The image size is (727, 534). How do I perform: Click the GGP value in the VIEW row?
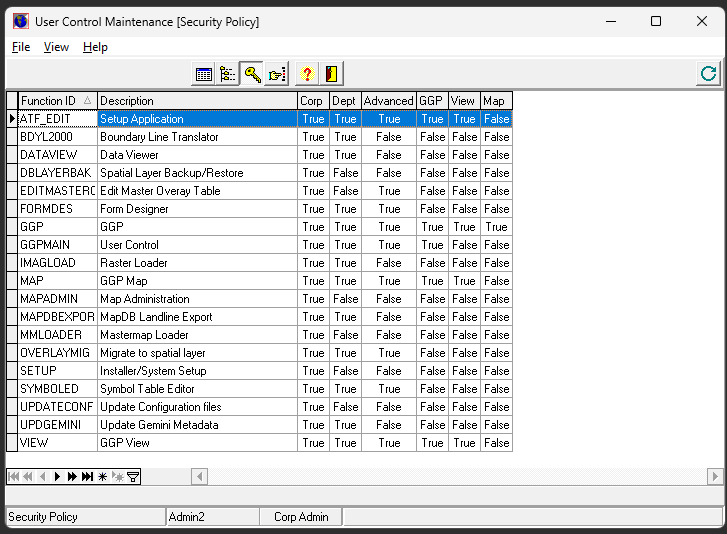[x=432, y=443]
